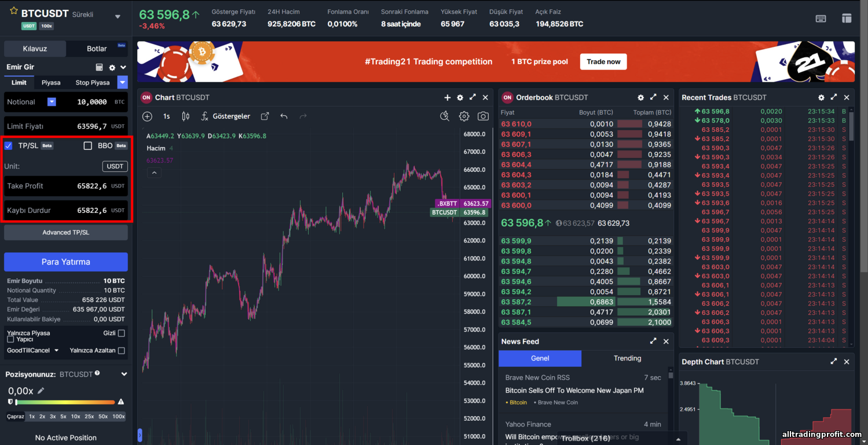Enable the Gizli checkbox
The height and width of the screenshot is (445, 868).
(122, 333)
